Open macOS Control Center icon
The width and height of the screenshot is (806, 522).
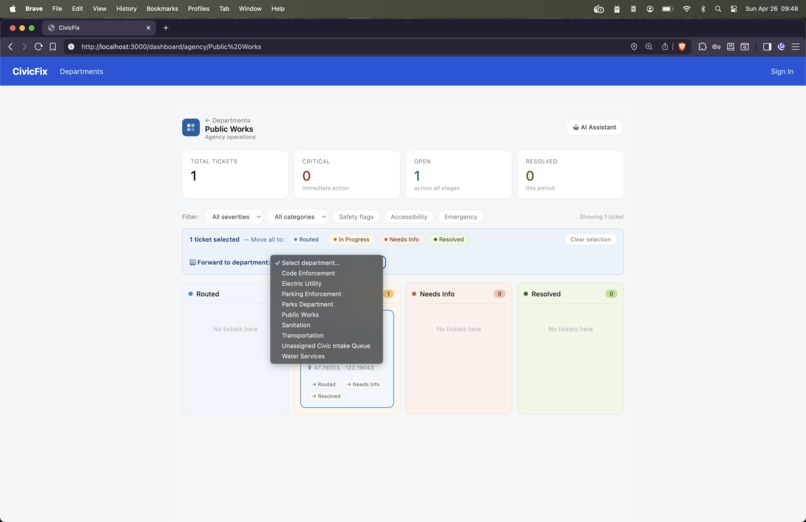[734, 9]
